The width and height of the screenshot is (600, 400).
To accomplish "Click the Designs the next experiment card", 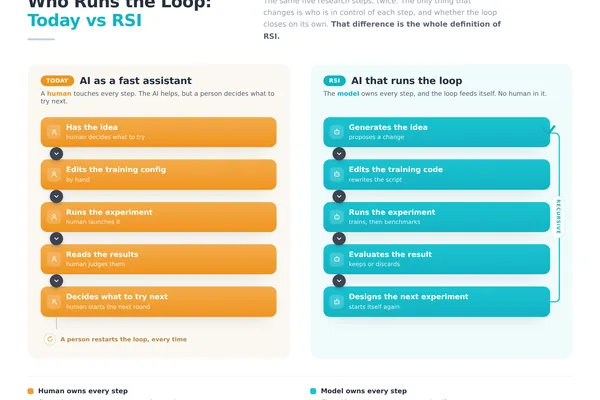I will pos(437,302).
